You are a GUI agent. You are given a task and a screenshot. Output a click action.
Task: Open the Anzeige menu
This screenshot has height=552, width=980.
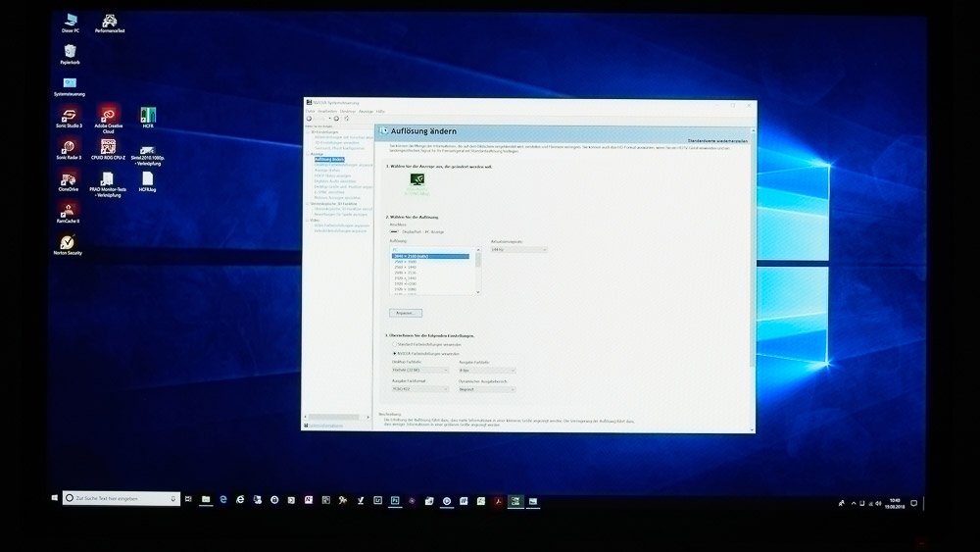point(366,111)
